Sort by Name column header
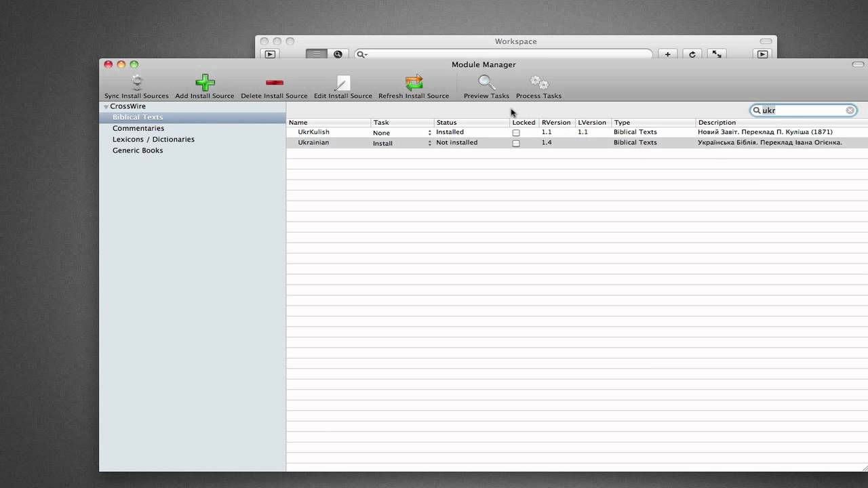 (x=329, y=123)
